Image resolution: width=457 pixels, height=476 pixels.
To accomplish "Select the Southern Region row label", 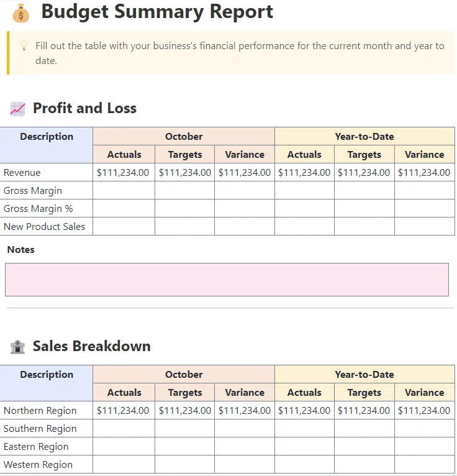I will [x=40, y=429].
